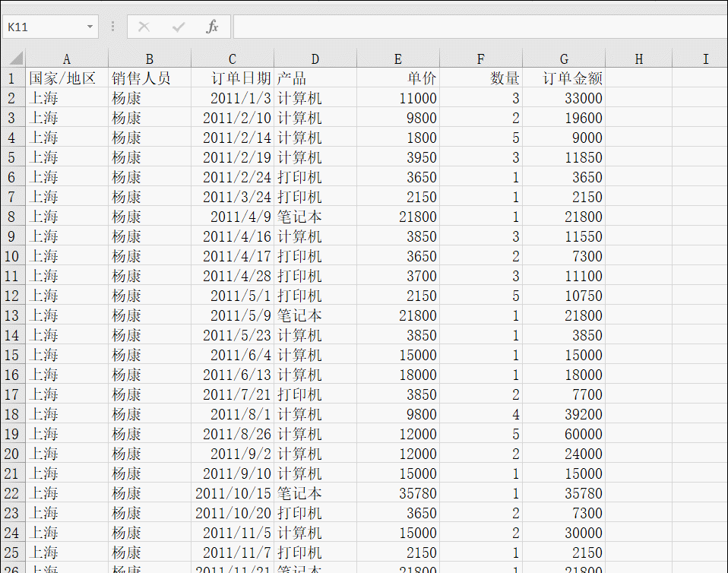The width and height of the screenshot is (728, 573).
Task: Click the Insert Function fx icon
Action: (x=212, y=27)
